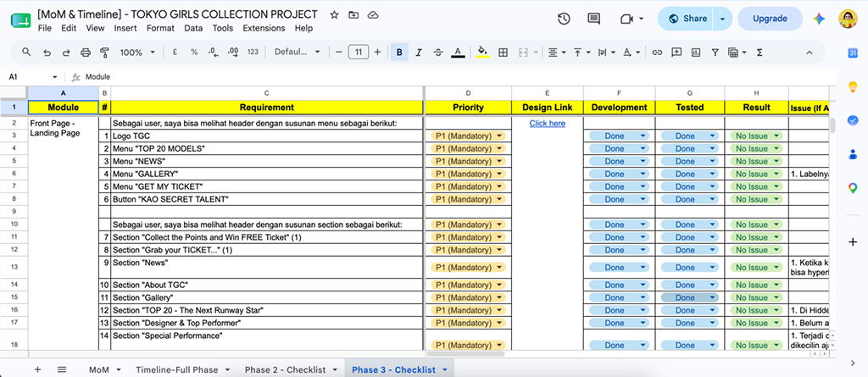Move document using folder icon
The image size is (868, 377).
coord(353,15)
